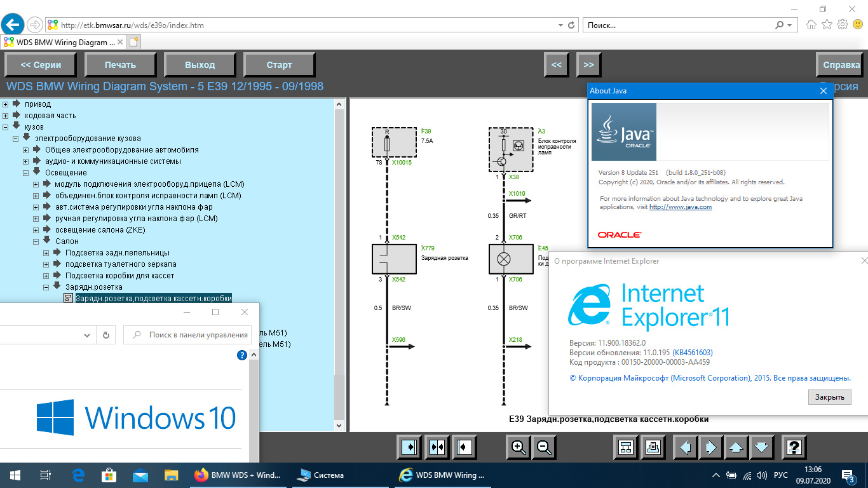The image size is (868, 488).
Task: Open the diagram structure overview icon
Action: (626, 447)
